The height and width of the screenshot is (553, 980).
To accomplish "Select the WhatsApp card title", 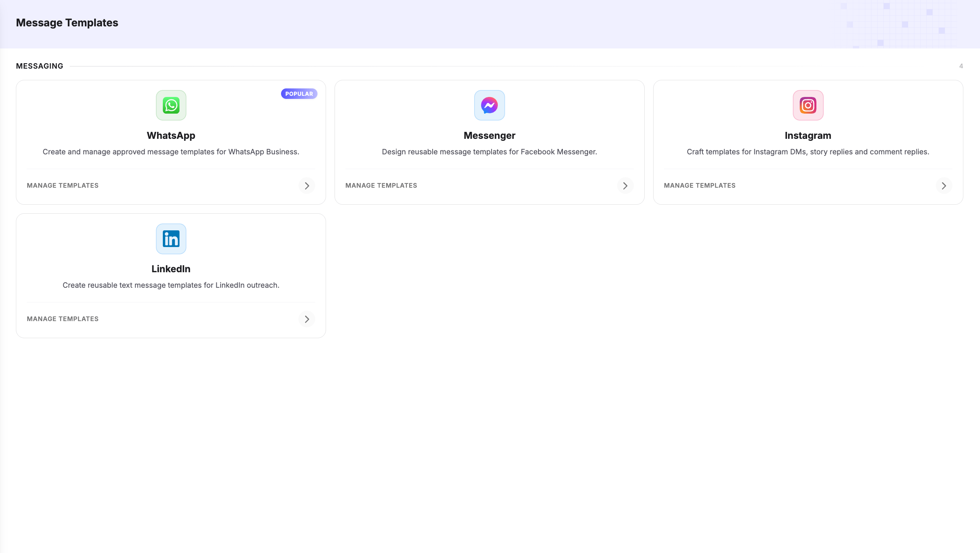I will pyautogui.click(x=171, y=136).
